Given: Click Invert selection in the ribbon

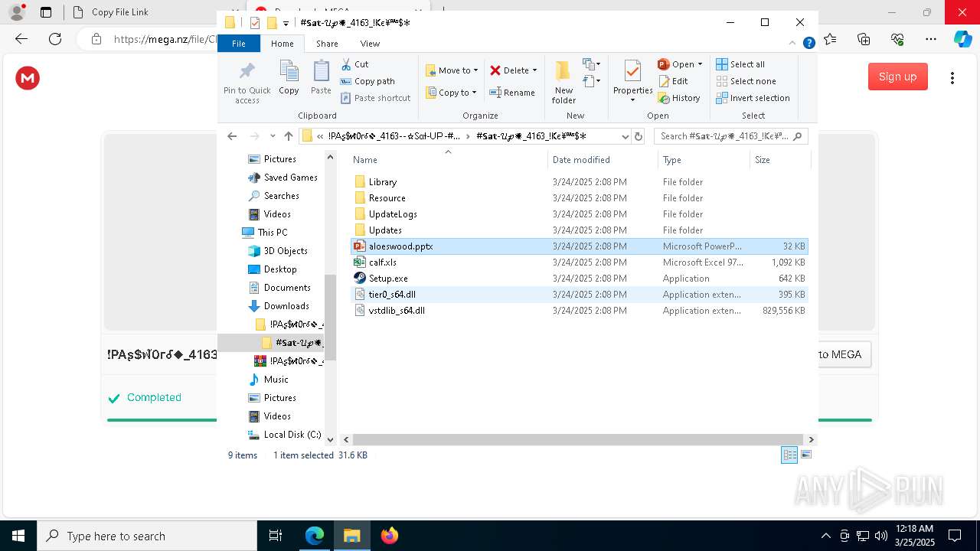Looking at the screenshot, I should (x=753, y=98).
